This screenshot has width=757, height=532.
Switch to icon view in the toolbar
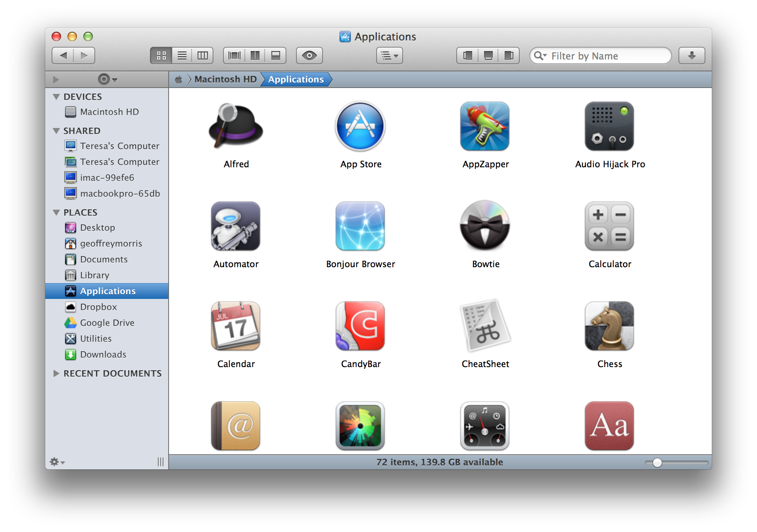coord(161,55)
